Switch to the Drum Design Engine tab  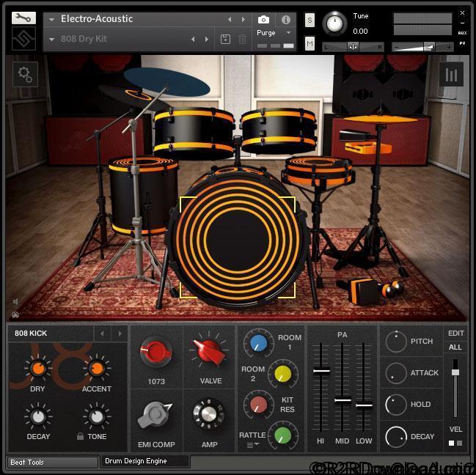click(x=144, y=461)
